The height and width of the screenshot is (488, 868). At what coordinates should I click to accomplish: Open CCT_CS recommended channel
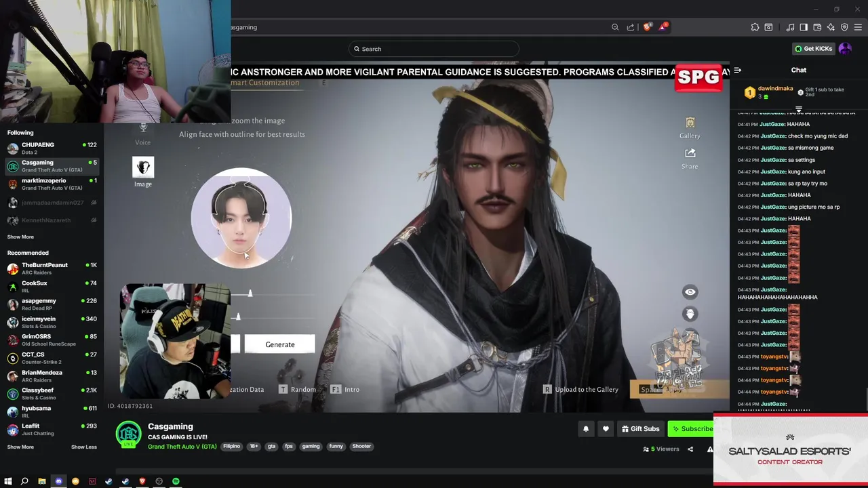tap(52, 358)
